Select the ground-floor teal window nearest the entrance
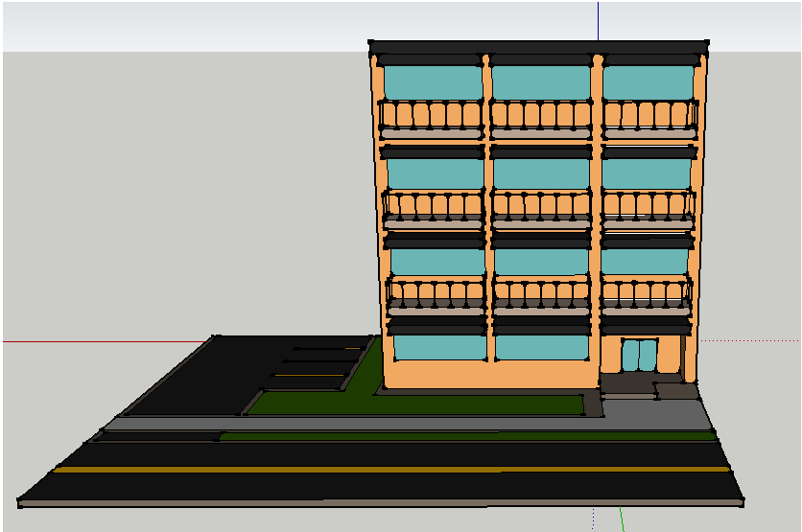802x532 pixels. coord(542,348)
